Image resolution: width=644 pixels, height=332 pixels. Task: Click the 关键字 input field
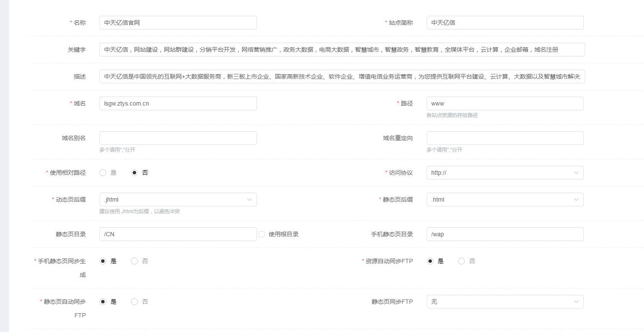click(x=342, y=50)
